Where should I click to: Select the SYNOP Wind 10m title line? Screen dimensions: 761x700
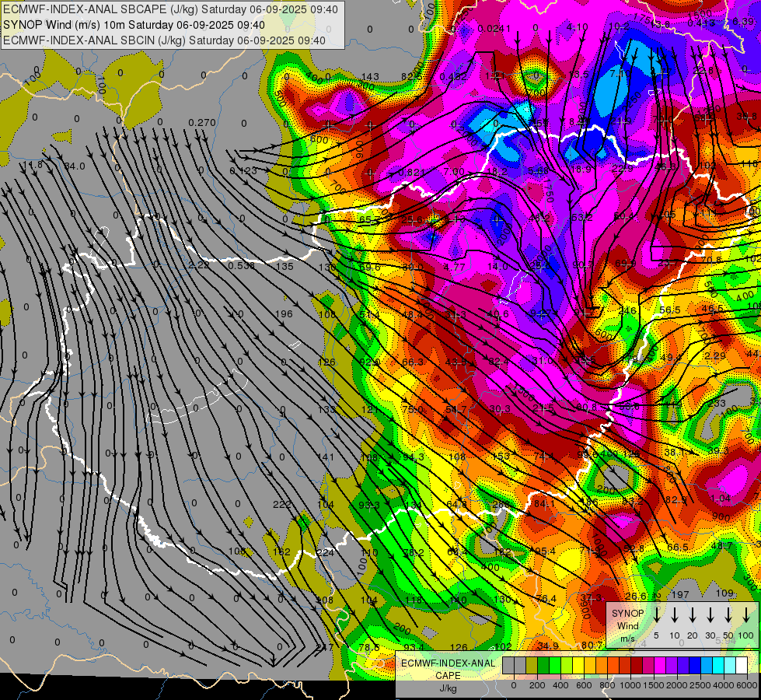[x=134, y=25]
